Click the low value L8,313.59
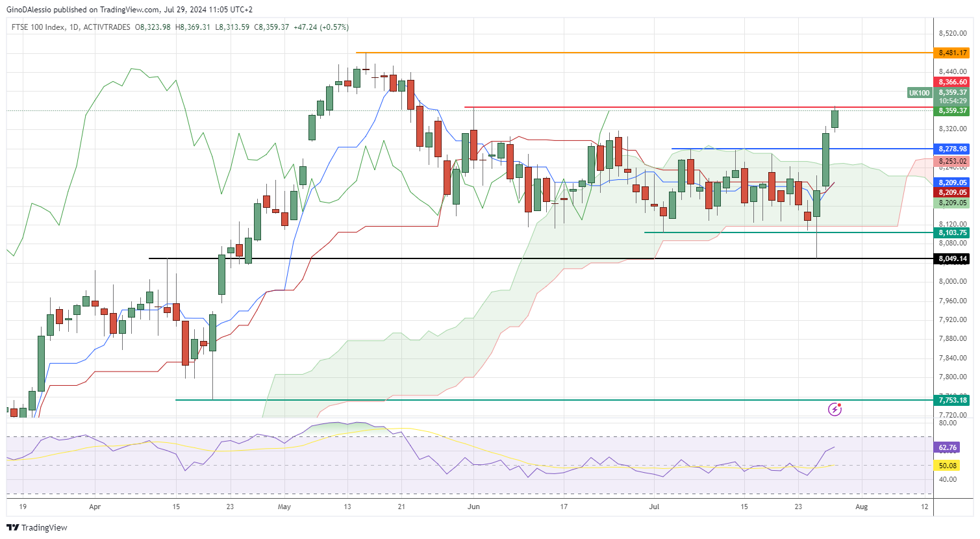The height and width of the screenshot is (539, 980). 232,27
